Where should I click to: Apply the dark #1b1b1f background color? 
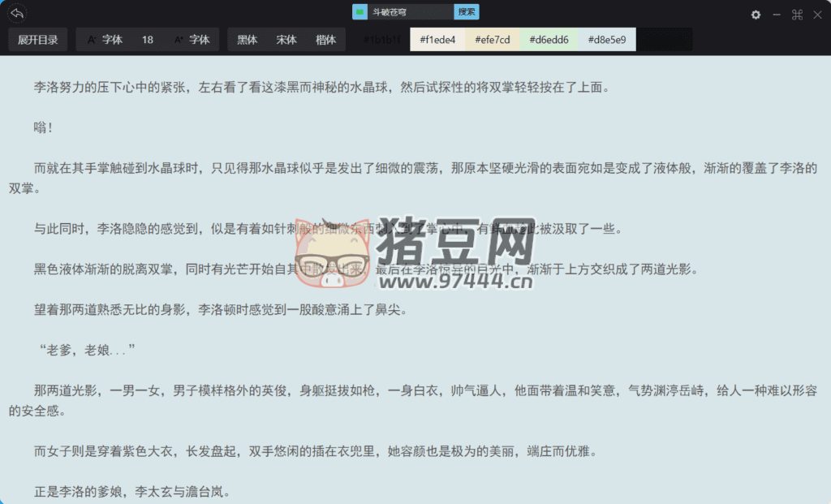pyautogui.click(x=381, y=40)
